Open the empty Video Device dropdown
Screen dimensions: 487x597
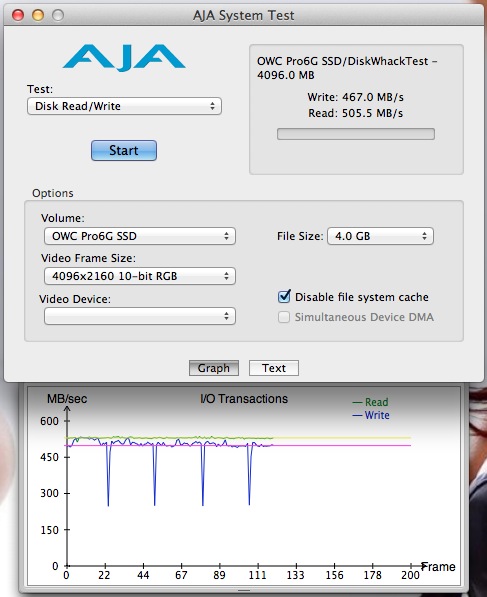(140, 316)
